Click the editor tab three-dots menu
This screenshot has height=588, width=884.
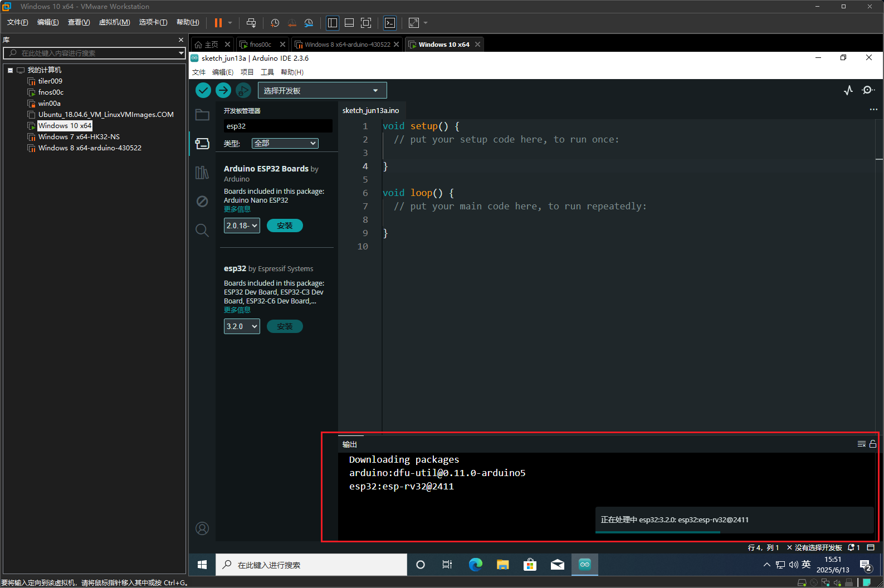click(x=873, y=110)
